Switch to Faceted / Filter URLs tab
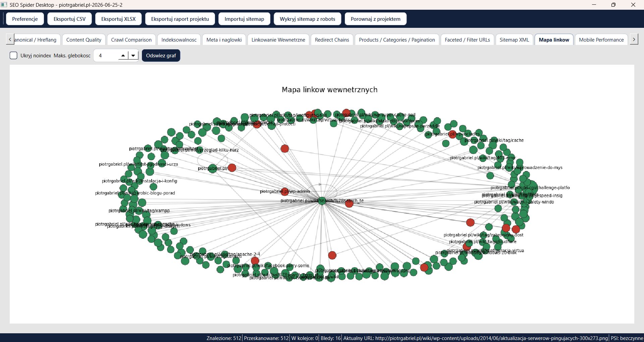Image resolution: width=644 pixels, height=342 pixels. 467,40
